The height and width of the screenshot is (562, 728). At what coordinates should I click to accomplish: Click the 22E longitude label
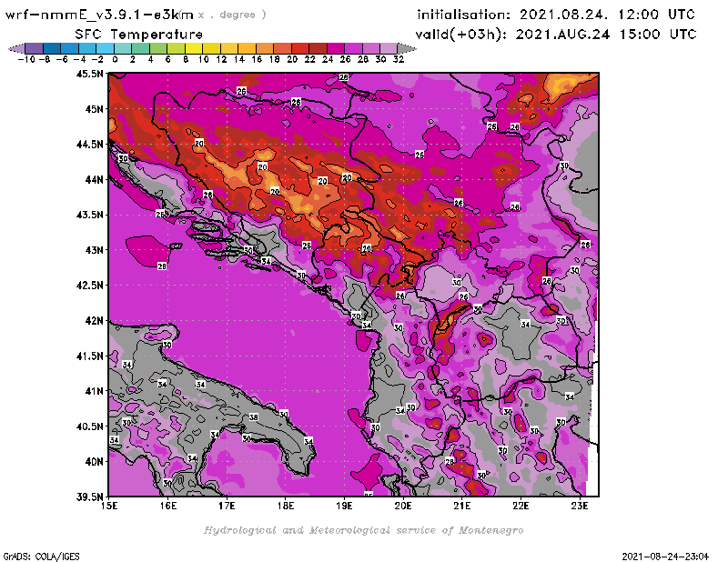[521, 506]
